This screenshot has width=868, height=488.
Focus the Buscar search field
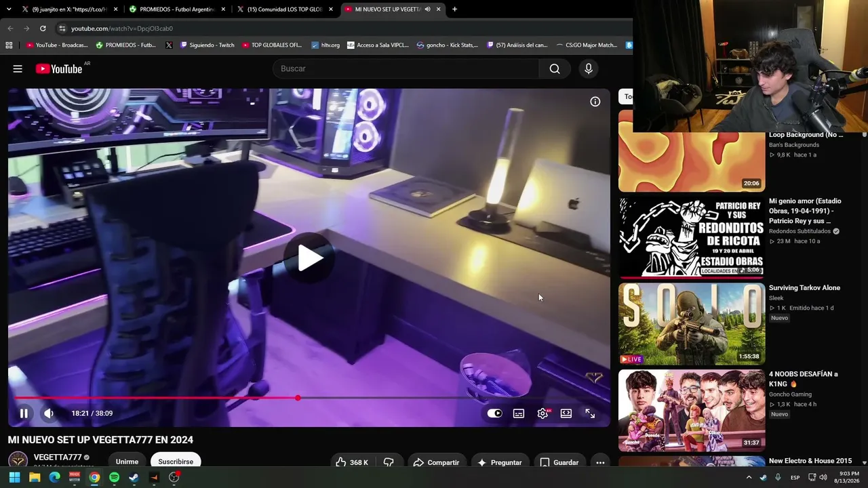pos(406,68)
